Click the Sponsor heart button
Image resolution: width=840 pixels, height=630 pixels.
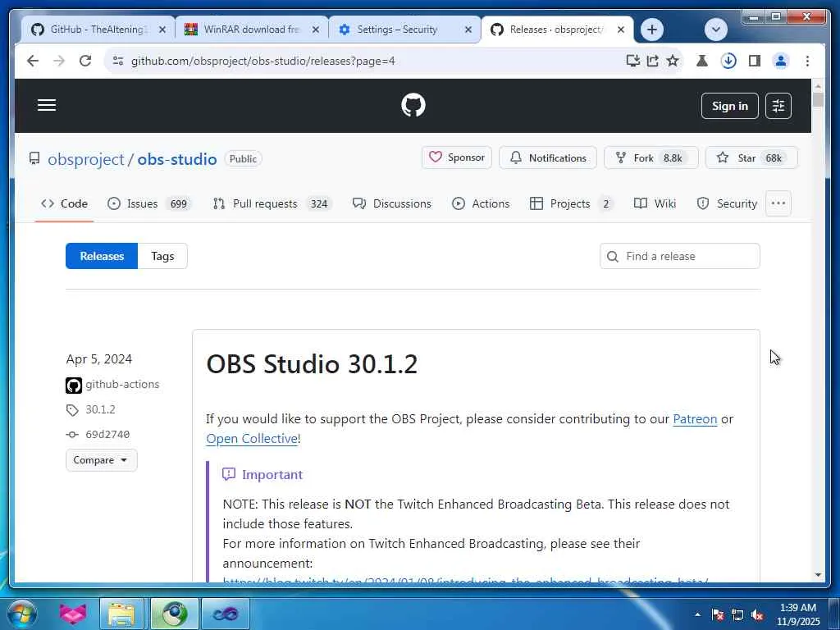(x=456, y=157)
